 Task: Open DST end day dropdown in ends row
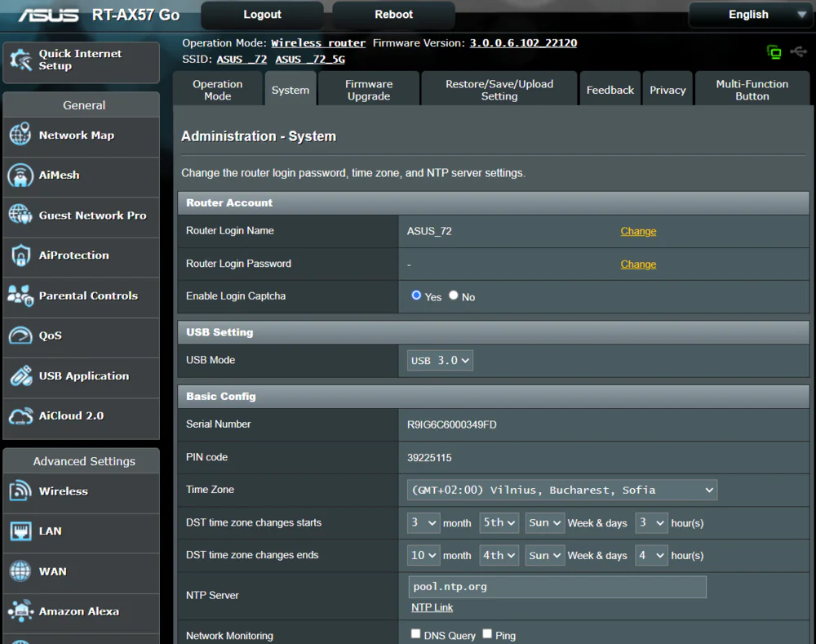[545, 556]
